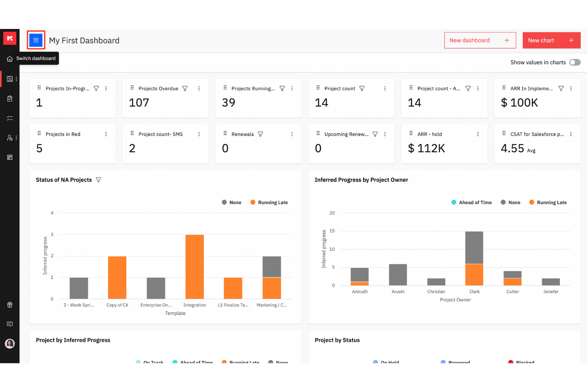Image resolution: width=588 pixels, height=392 pixels.
Task: Click the Clark stacked bar in the owner chart
Action: click(474, 258)
